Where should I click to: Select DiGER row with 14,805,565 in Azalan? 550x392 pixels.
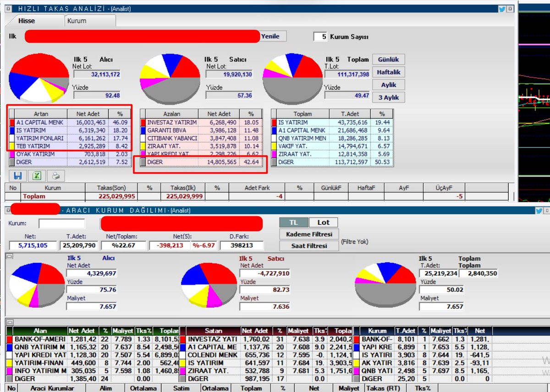201,162
